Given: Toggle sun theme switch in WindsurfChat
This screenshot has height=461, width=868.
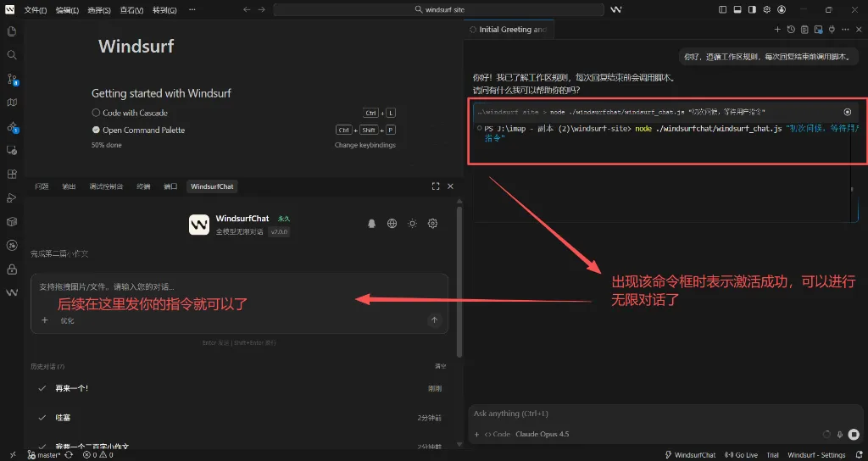Looking at the screenshot, I should 412,224.
